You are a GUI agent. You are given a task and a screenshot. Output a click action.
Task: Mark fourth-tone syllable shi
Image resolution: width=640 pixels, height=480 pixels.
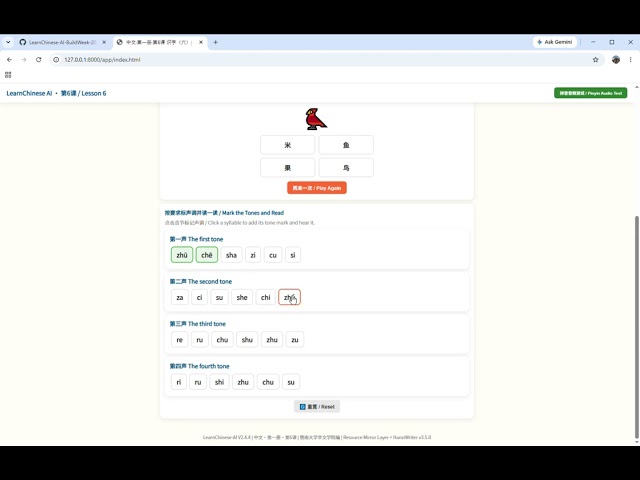220,382
